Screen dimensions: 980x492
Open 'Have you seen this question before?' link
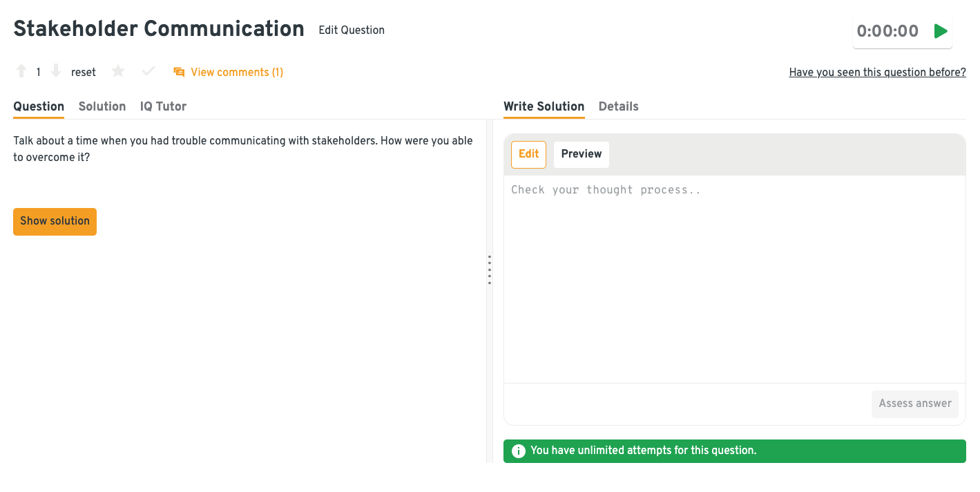coord(877,72)
